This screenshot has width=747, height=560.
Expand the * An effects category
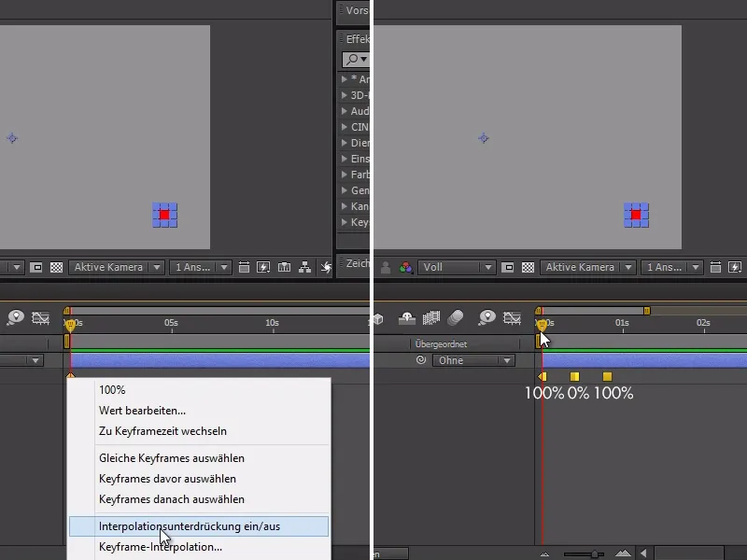click(x=344, y=79)
